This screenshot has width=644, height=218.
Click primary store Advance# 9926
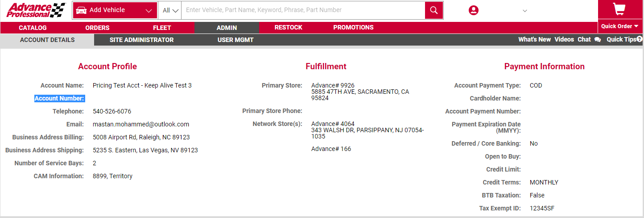(x=333, y=85)
